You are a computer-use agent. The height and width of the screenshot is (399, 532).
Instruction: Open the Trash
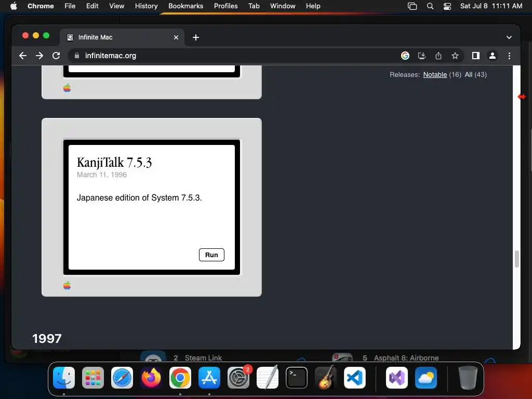coord(468,378)
